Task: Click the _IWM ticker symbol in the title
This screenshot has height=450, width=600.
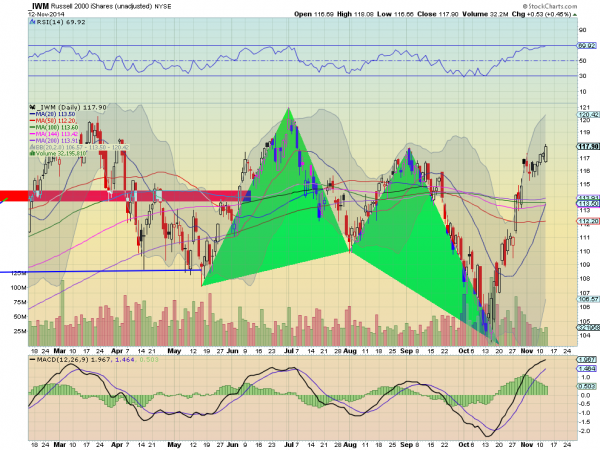Action: [38, 7]
